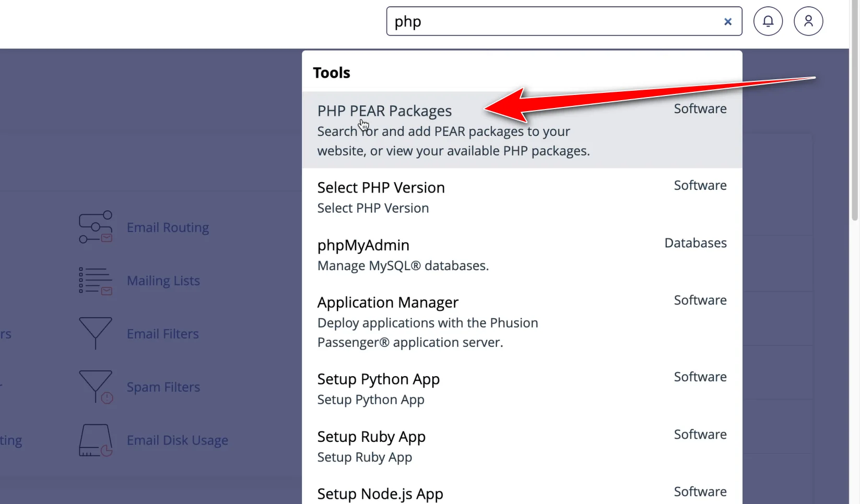The image size is (860, 504).
Task: Open PHP PEAR Packages
Action: coord(384,111)
